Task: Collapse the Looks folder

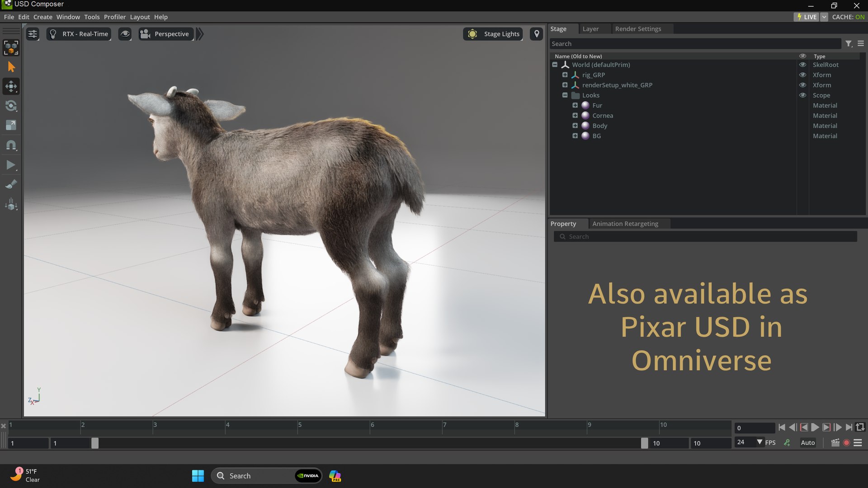Action: pos(565,95)
